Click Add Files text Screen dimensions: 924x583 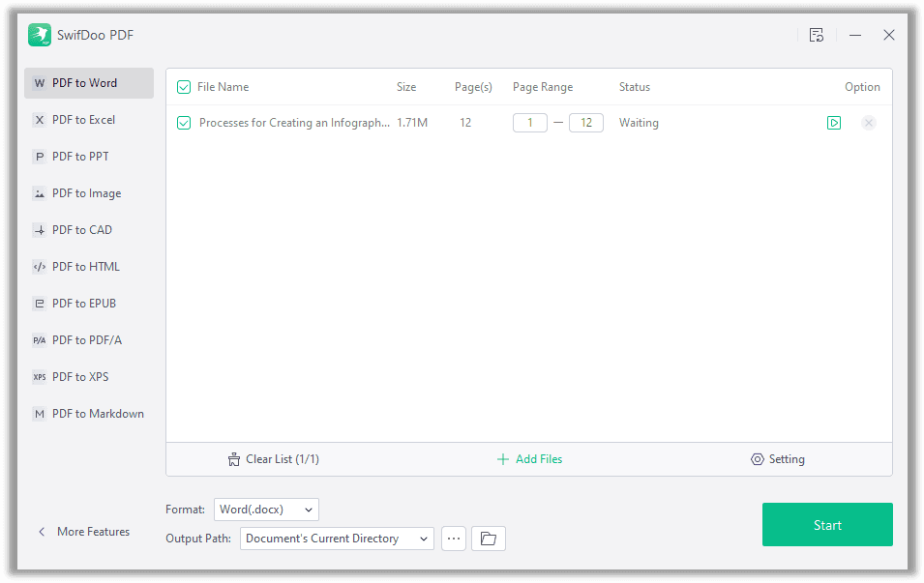tap(539, 459)
